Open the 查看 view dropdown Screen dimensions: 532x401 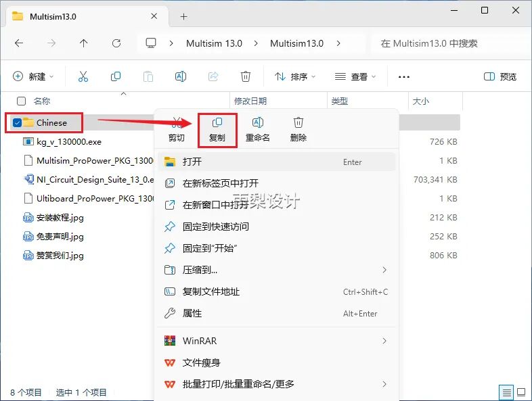(x=355, y=76)
